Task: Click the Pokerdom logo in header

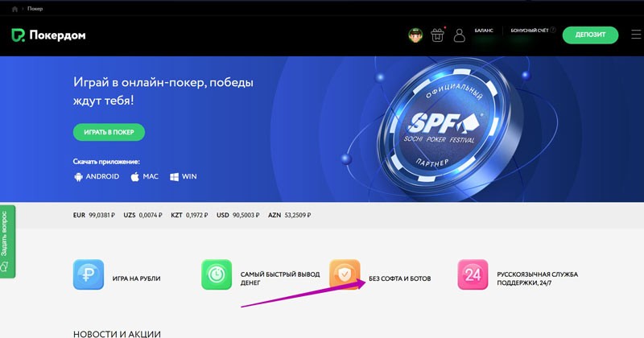Action: 48,35
